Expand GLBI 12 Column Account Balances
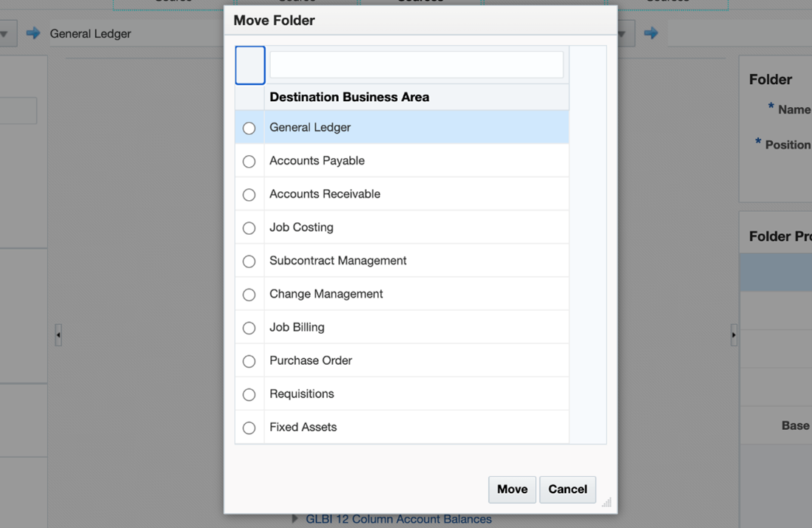The height and width of the screenshot is (528, 812). (295, 518)
